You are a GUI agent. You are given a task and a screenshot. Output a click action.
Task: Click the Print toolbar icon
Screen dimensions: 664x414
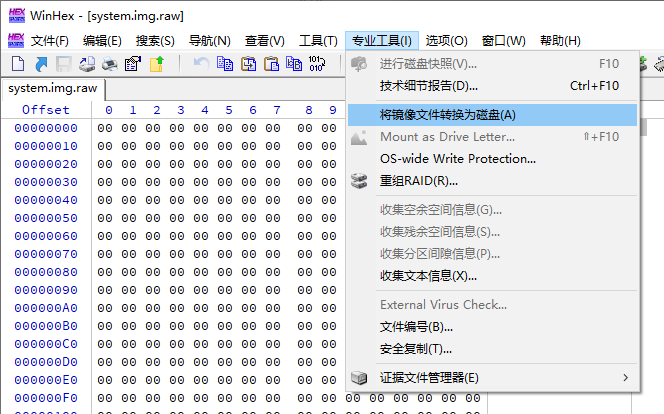[x=110, y=64]
